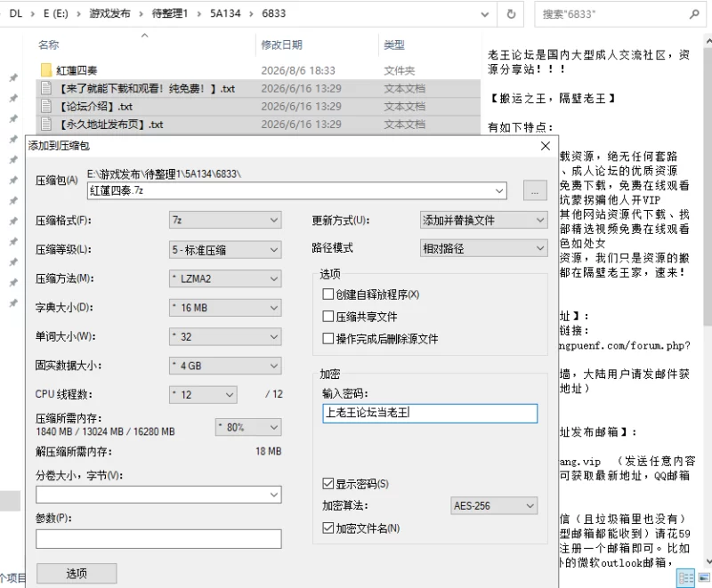Click the 选项 button at dialog bottom

click(77, 574)
